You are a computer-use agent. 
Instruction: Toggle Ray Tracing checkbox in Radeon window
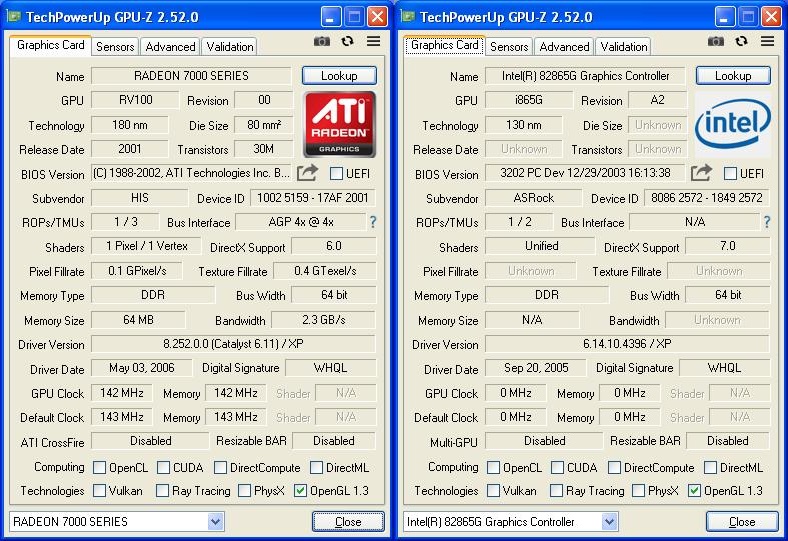pyautogui.click(x=162, y=490)
